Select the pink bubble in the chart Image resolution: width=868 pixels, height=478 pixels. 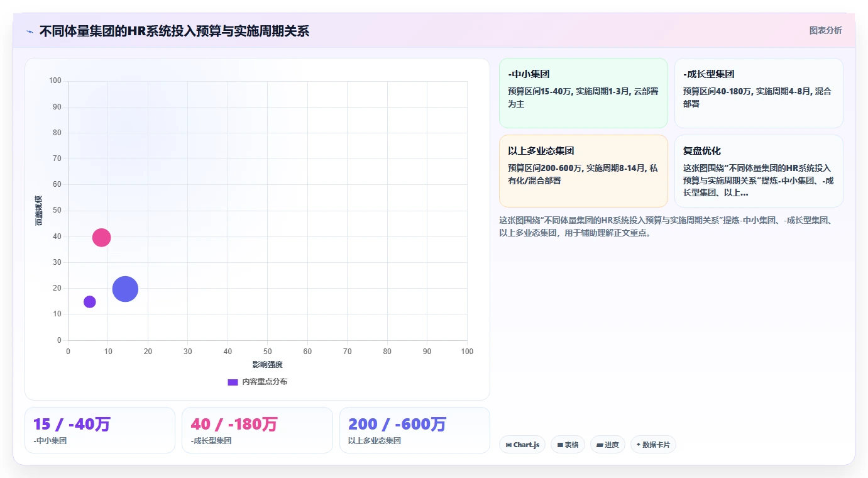click(101, 237)
